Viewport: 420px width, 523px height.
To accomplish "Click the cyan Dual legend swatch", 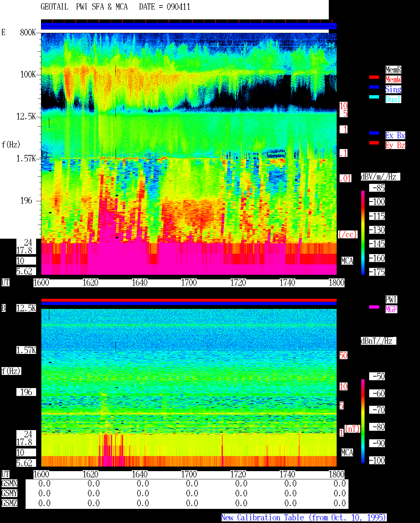I will coord(374,97).
